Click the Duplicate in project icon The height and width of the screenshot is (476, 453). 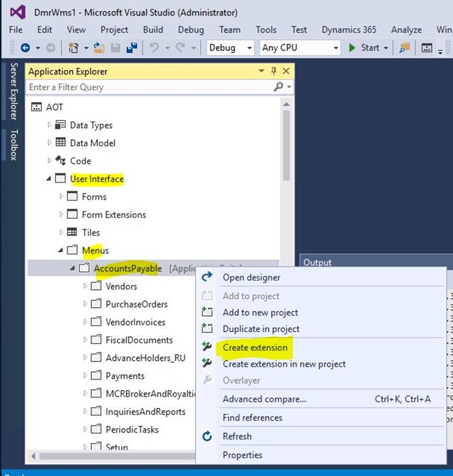[x=207, y=328]
